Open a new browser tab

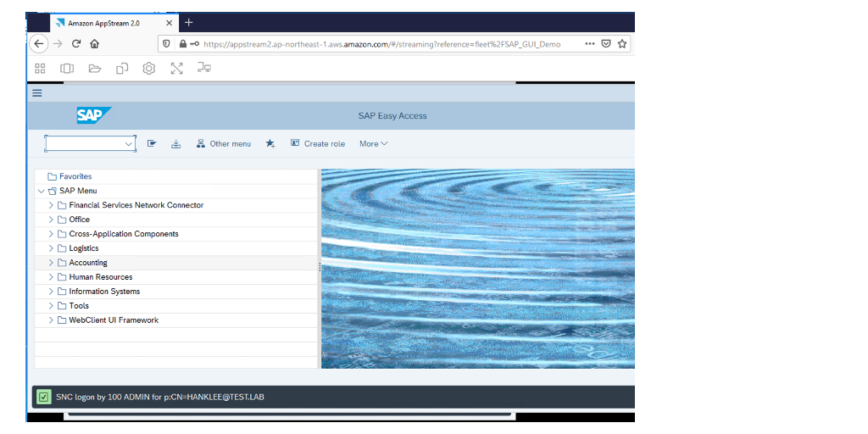(189, 23)
